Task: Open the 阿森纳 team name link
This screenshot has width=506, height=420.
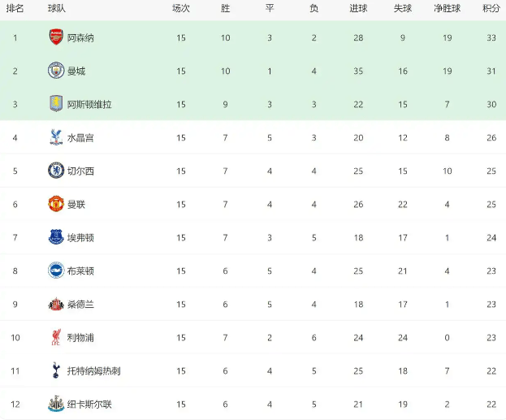Action: pyautogui.click(x=79, y=37)
